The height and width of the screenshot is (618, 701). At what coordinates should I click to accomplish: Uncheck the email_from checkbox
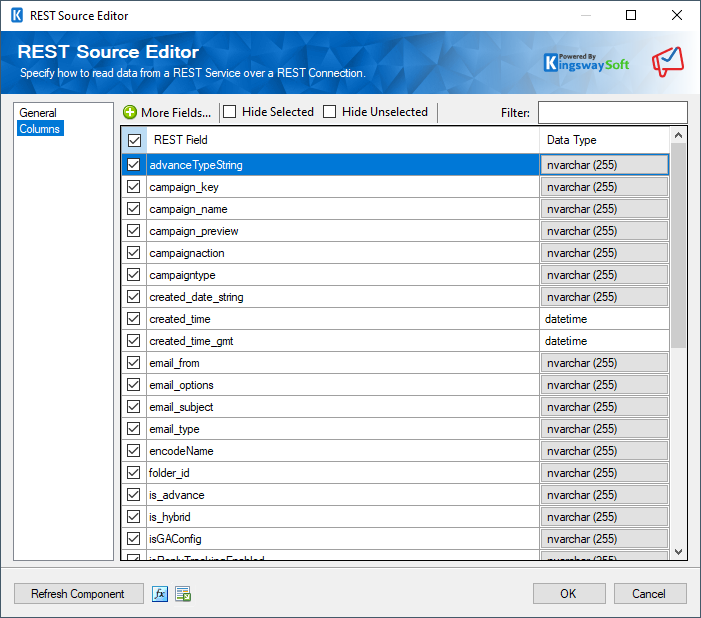[133, 363]
